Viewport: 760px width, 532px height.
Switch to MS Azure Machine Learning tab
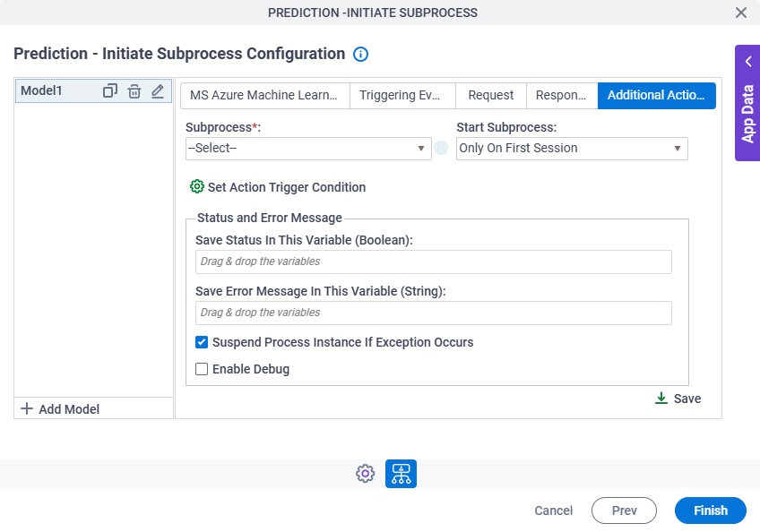[x=265, y=96]
